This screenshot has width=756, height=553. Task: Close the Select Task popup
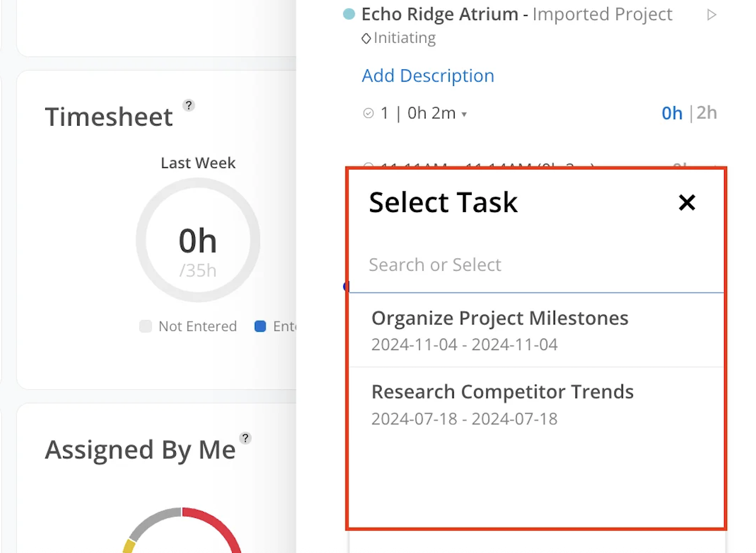pos(687,202)
